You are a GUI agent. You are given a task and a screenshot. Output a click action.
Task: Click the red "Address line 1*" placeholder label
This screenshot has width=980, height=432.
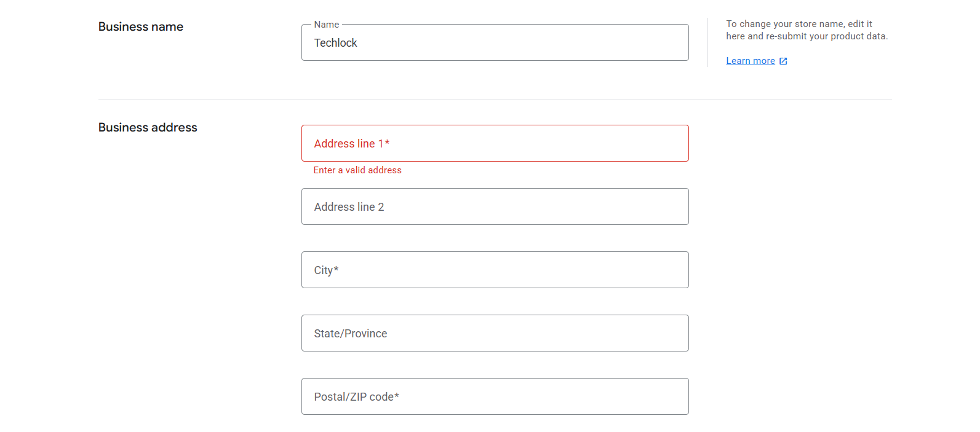pyautogui.click(x=351, y=143)
